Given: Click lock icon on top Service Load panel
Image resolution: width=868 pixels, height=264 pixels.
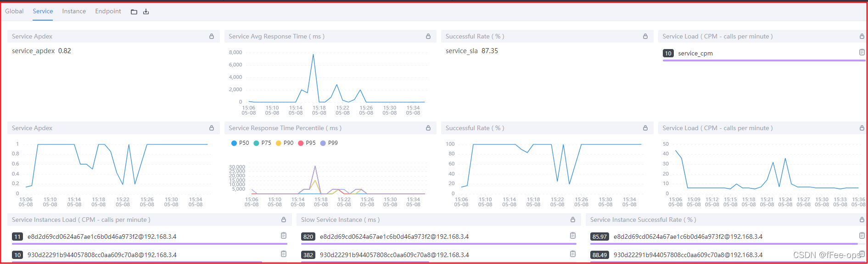Looking at the screenshot, I should (862, 36).
